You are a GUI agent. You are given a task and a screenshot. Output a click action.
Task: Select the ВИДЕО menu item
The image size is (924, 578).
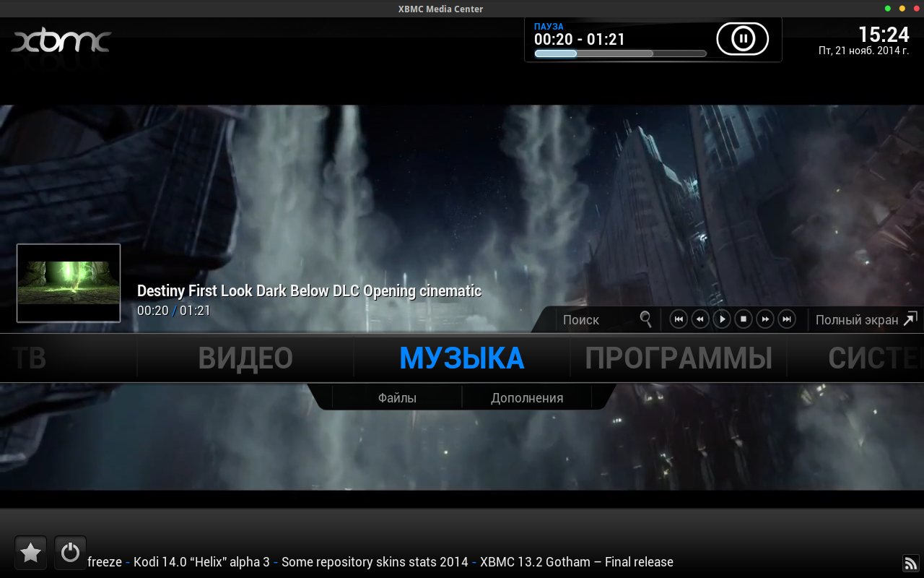point(245,358)
